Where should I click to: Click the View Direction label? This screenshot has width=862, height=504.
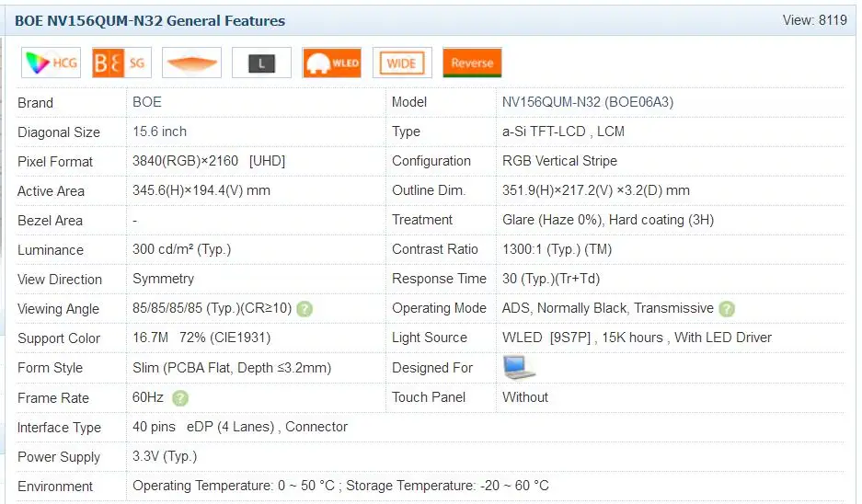click(60, 280)
